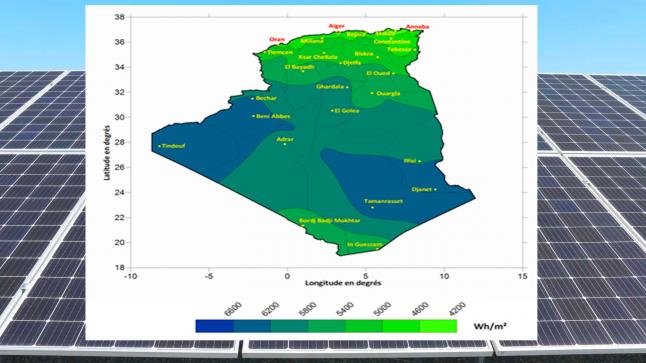Click the '22' latitude tick label
Viewport: 646px width, 363px height.
(119, 218)
